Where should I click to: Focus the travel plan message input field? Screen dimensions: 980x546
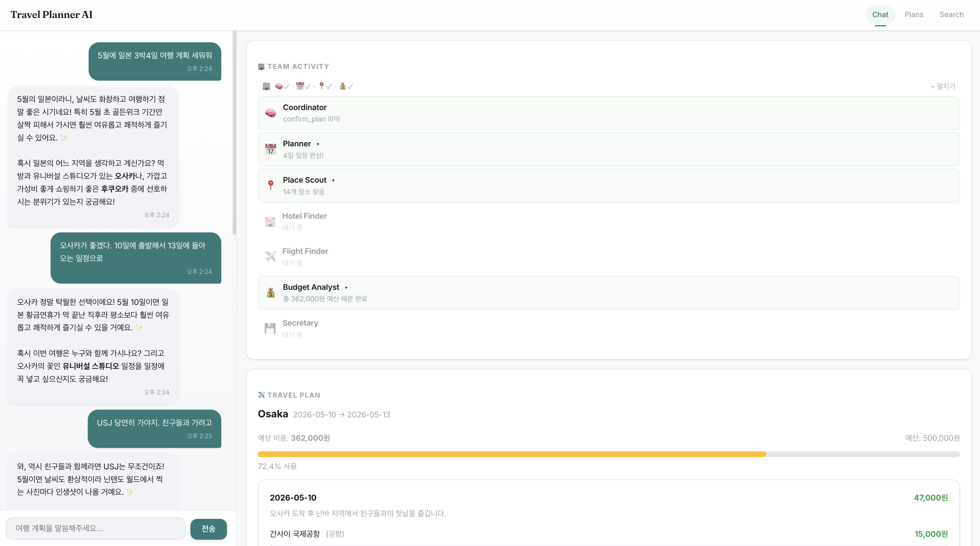click(x=95, y=529)
